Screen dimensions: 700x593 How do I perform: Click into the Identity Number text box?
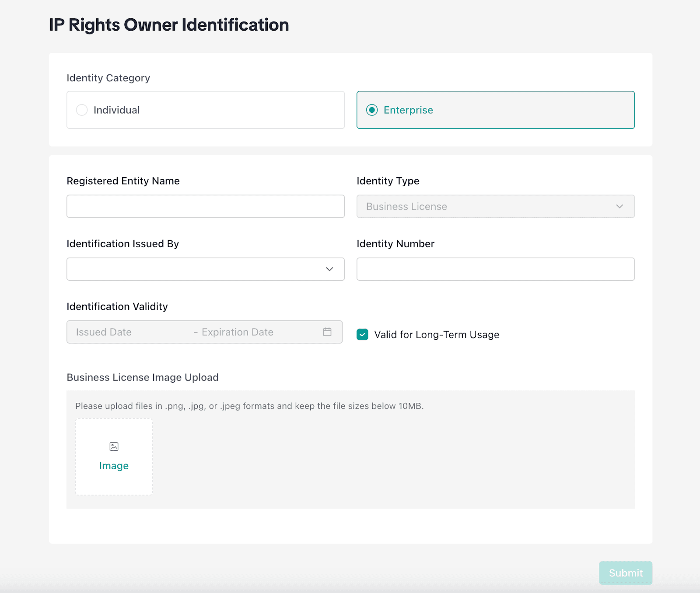click(x=495, y=269)
